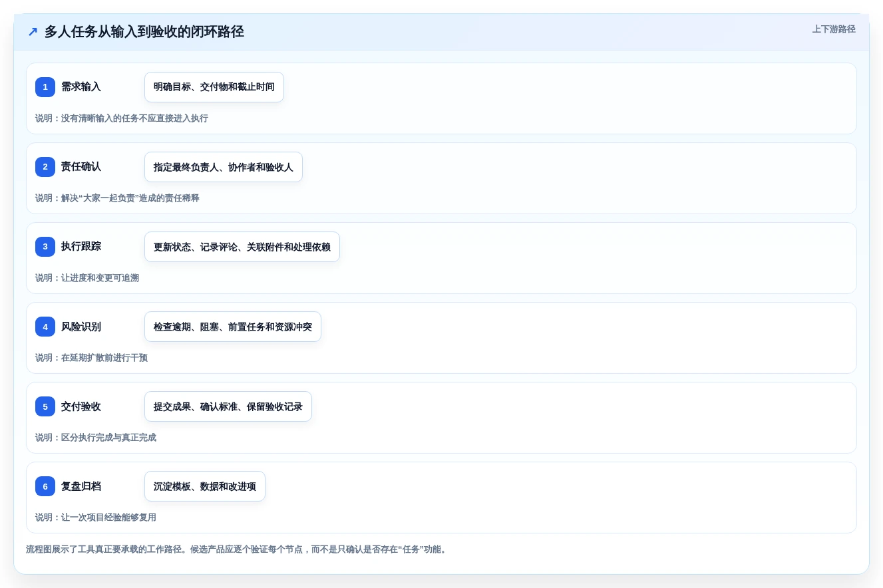Click the title 多人任务从输入到验收的闭环路径
Image resolution: width=883 pixels, height=588 pixels.
pyautogui.click(x=144, y=32)
